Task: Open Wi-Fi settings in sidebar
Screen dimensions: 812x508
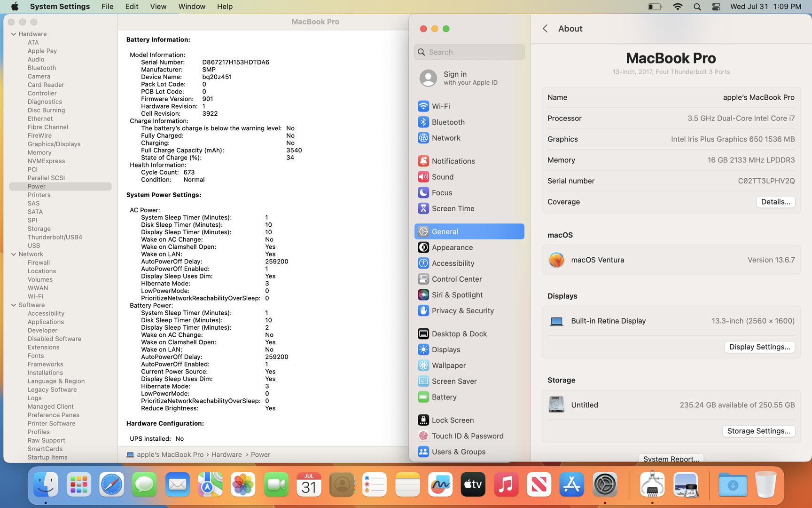Action: (469, 106)
